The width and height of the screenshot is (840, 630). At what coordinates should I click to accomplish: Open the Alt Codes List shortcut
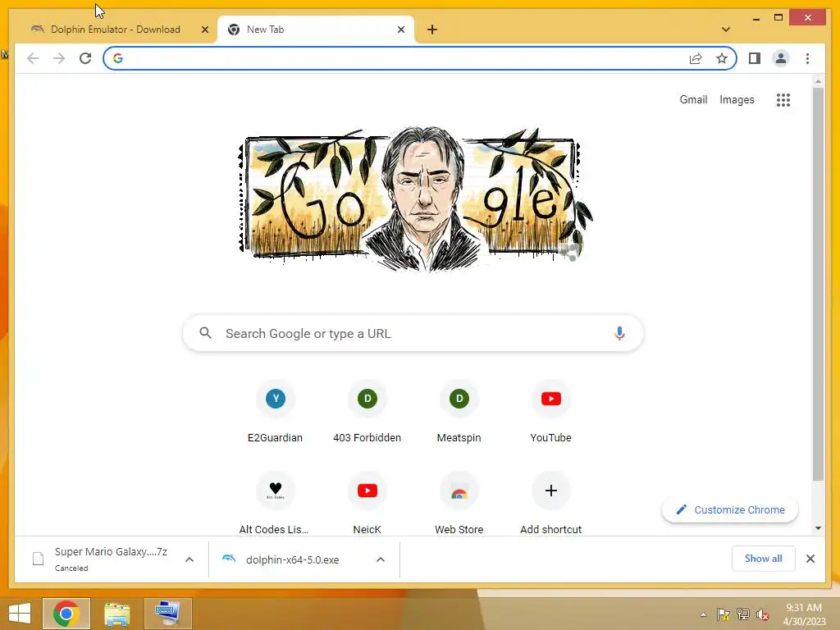tap(276, 503)
